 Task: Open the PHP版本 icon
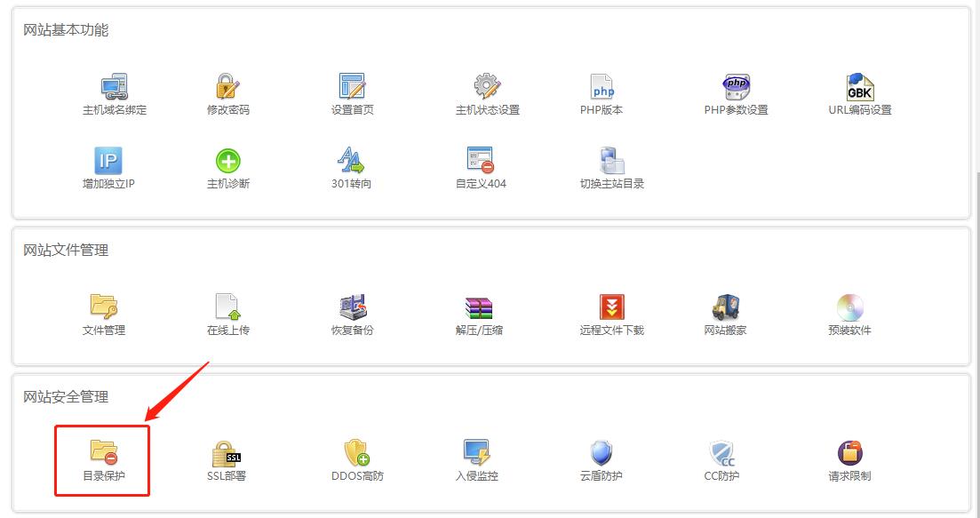pos(602,87)
